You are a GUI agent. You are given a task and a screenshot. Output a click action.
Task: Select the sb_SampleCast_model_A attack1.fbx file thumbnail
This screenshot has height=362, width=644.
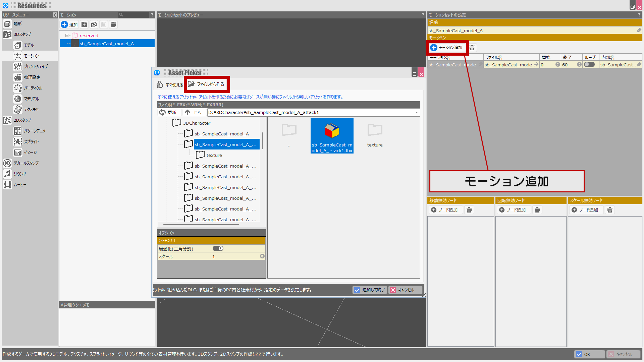coord(332,136)
